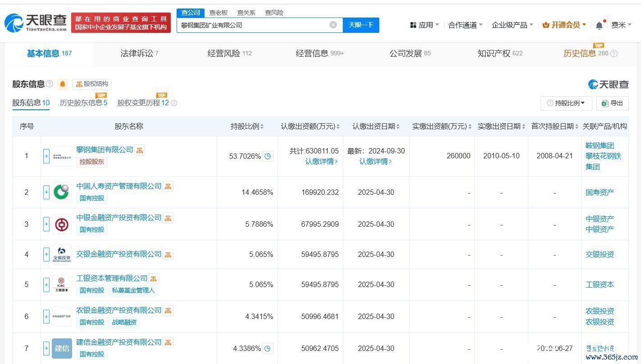Open the 应用 dropdown menu
The image size is (641, 364).
pos(424,25)
